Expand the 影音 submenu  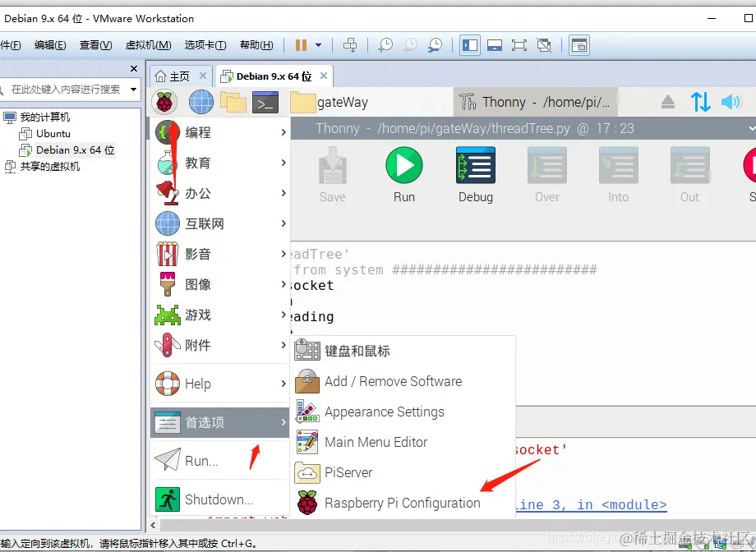click(220, 254)
